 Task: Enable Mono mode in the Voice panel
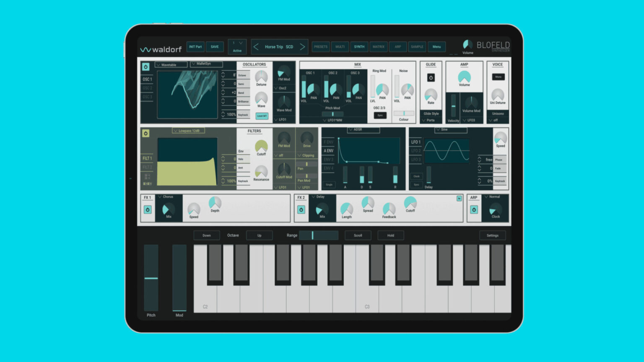tap(498, 77)
